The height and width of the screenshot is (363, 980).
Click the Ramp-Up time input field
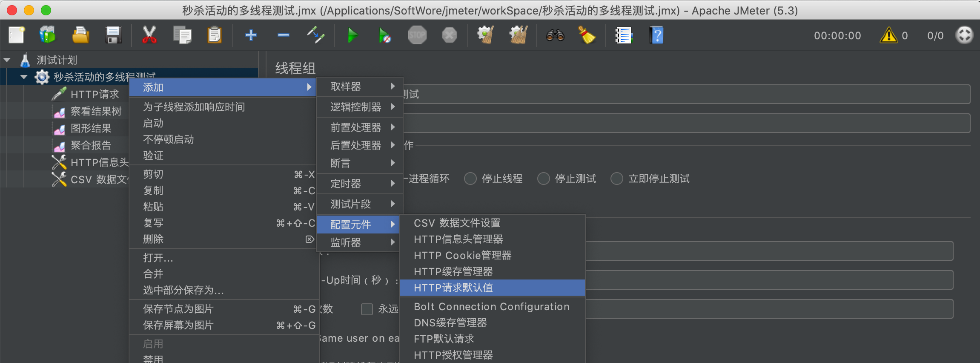click(x=769, y=280)
